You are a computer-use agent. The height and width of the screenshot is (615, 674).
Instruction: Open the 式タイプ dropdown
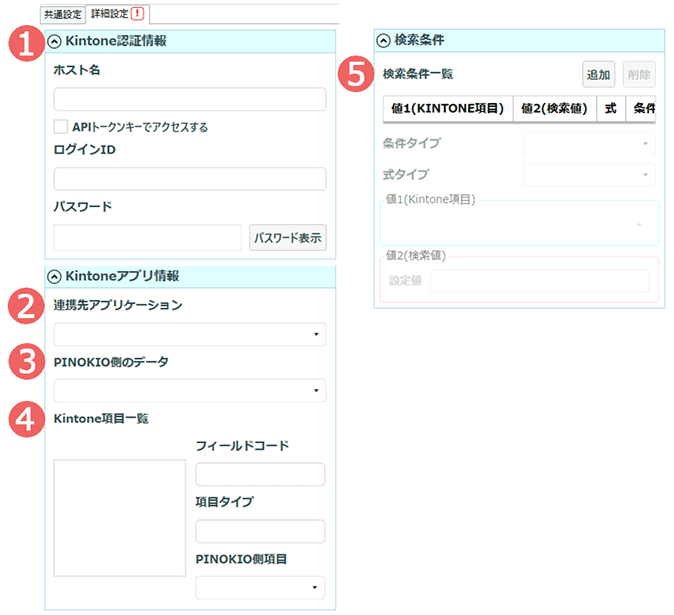[x=589, y=175]
